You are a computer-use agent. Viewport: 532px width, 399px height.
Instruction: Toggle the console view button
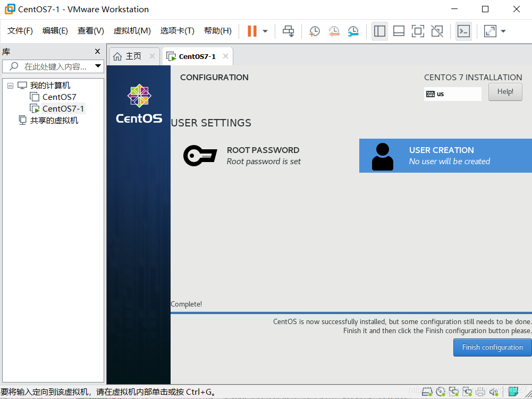pos(463,31)
